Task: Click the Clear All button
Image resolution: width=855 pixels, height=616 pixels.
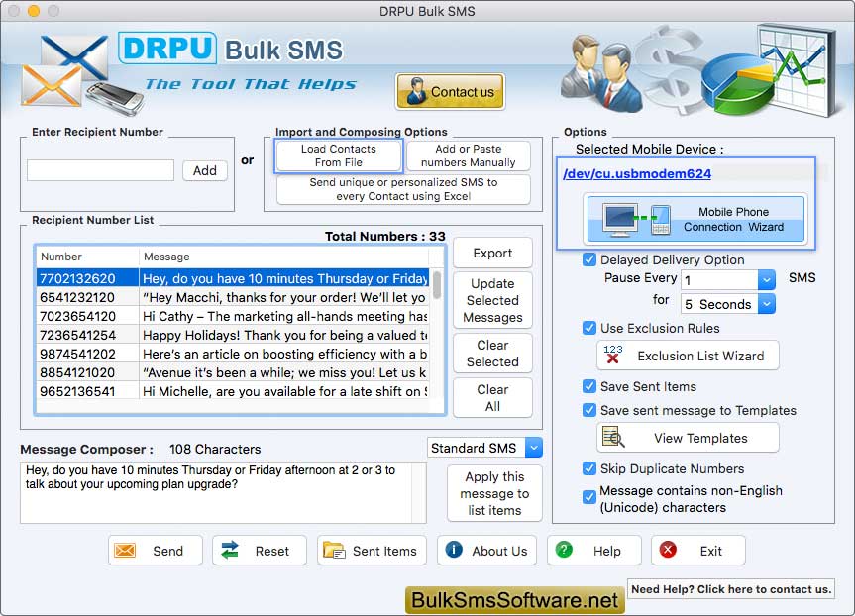Action: tap(492, 398)
